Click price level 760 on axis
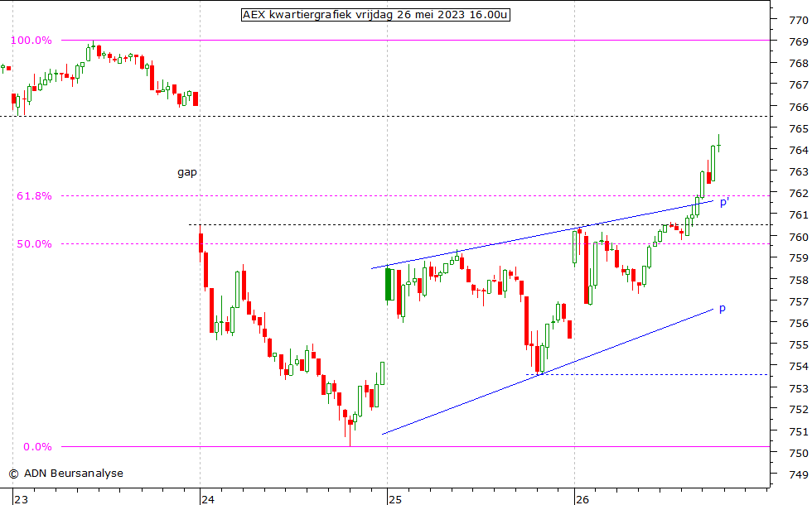This screenshot has height=505, width=812. pos(798,237)
